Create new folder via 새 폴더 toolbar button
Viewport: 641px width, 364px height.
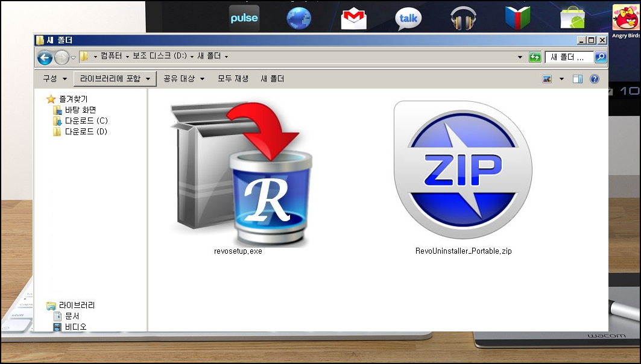(273, 78)
